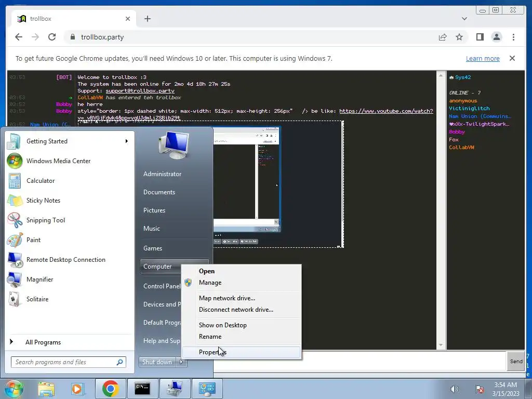Click the system properties taskbar icon
The image size is (532, 399).
tap(175, 389)
